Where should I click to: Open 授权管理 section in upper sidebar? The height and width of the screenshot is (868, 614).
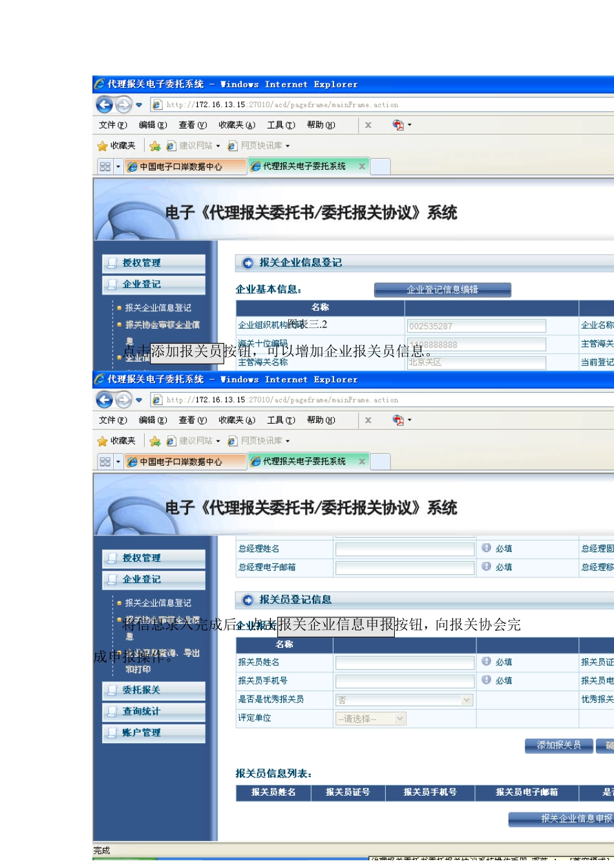point(154,263)
